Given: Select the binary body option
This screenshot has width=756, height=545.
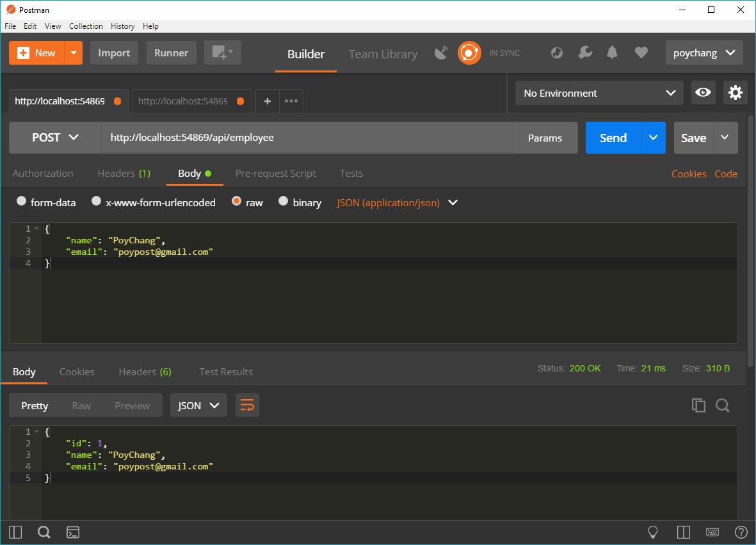Looking at the screenshot, I should click(x=283, y=201).
